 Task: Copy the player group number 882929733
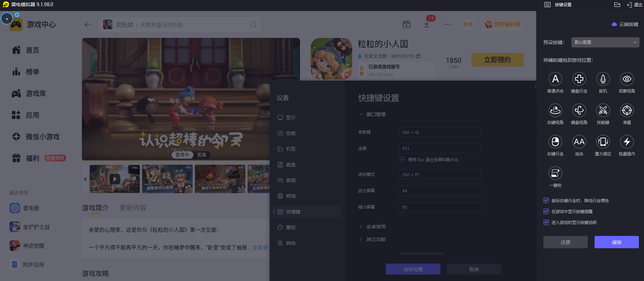click(418, 56)
